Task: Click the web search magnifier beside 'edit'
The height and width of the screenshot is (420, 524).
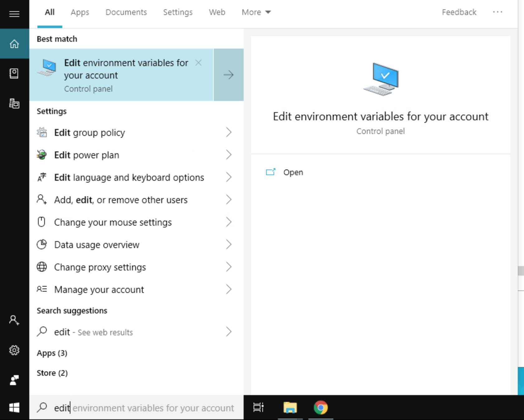Action: pos(42,332)
